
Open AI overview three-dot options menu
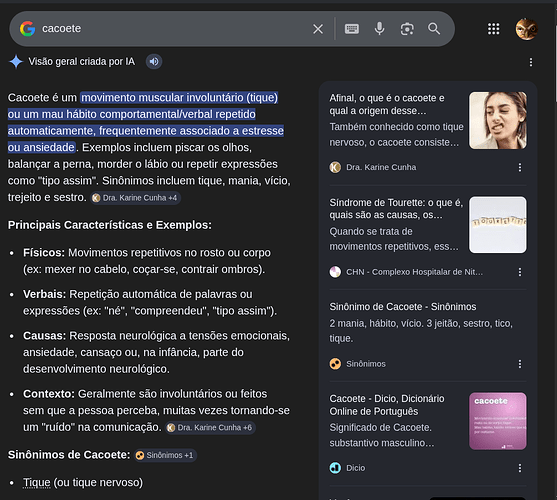tap(531, 62)
